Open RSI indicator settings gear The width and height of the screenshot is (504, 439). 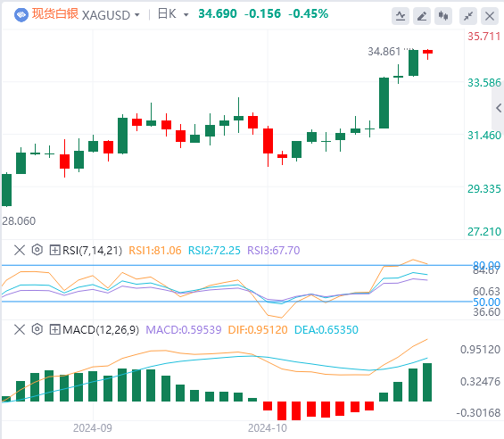37,250
